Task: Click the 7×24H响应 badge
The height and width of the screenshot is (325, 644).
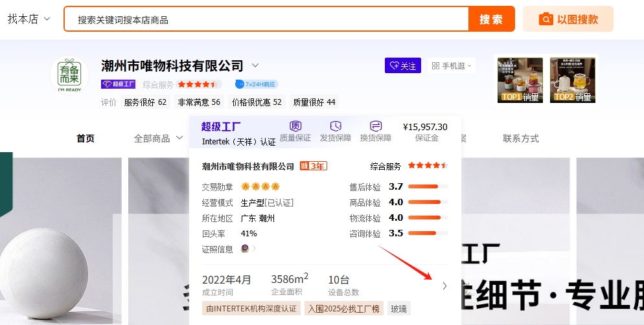Action: pyautogui.click(x=257, y=84)
